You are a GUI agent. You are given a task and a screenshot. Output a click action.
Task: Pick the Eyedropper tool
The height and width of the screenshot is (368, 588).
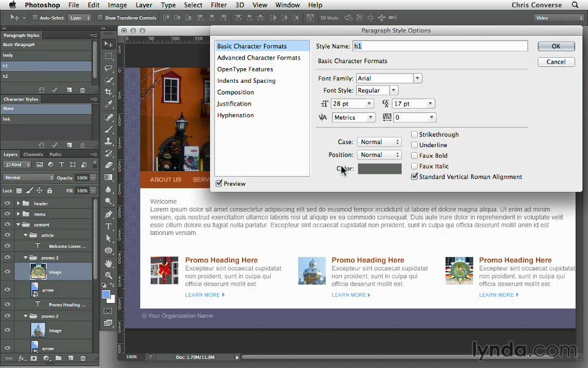tap(108, 104)
